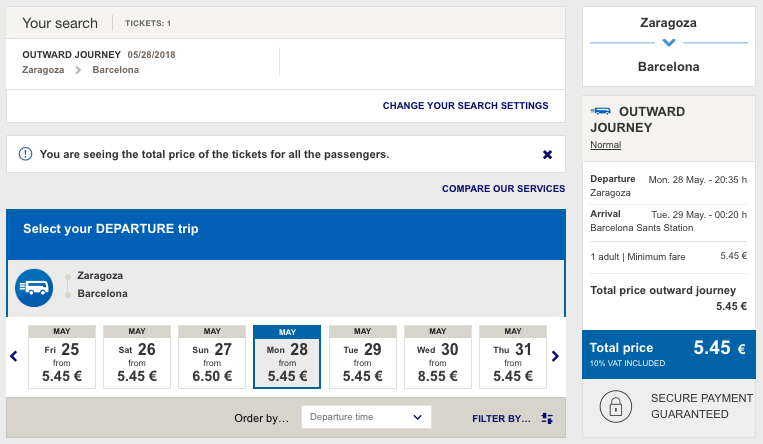Select the Sat 26 May date
Screen dimensions: 763x444
coord(137,357)
